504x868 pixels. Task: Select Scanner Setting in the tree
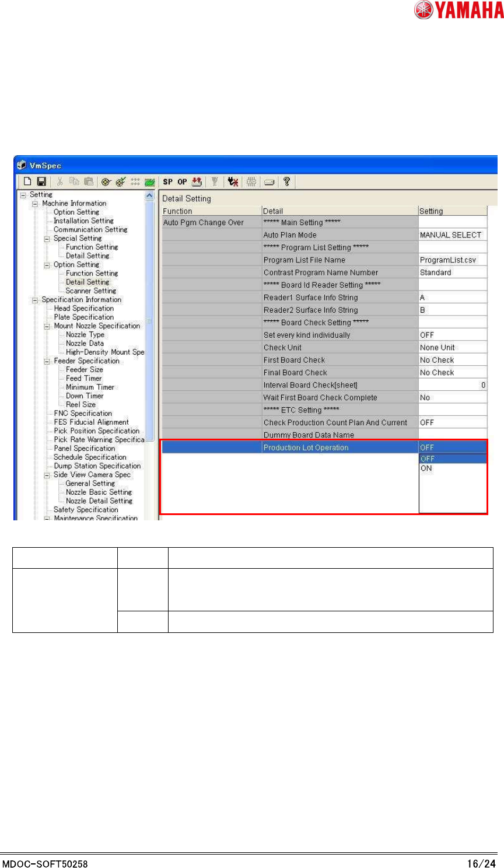pos(91,291)
